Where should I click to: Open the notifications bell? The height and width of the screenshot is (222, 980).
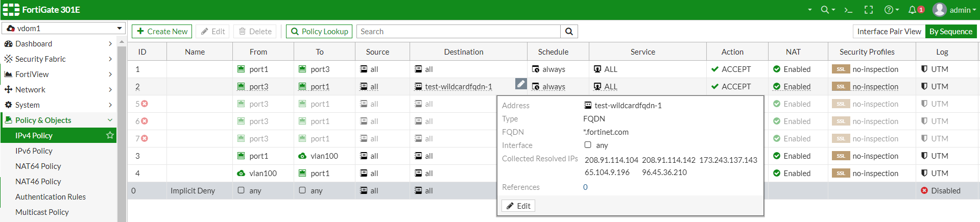pos(913,10)
